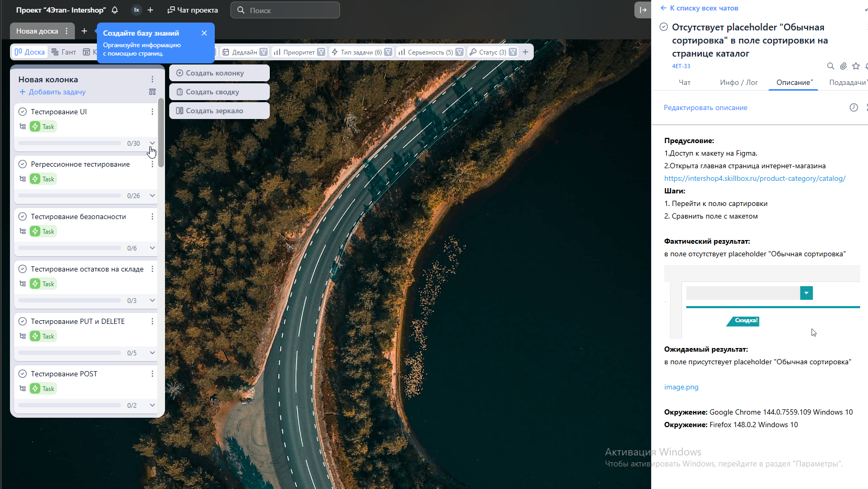Expand the Тестирование UI subtasks chevron
This screenshot has height=489, width=868.
[x=152, y=143]
